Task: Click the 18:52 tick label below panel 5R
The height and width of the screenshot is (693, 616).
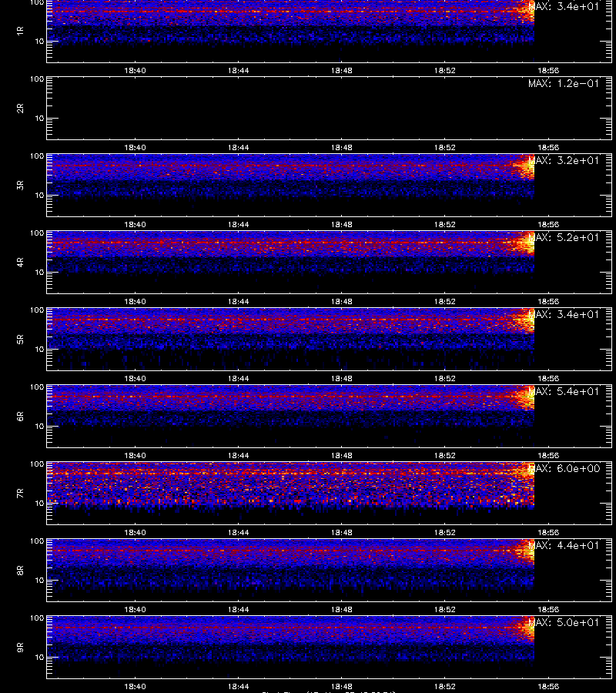Action: tap(444, 378)
